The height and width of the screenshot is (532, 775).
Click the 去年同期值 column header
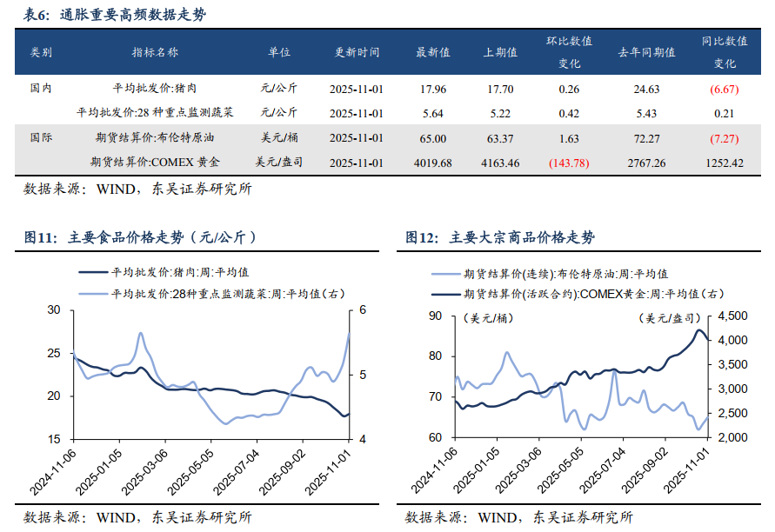click(645, 53)
